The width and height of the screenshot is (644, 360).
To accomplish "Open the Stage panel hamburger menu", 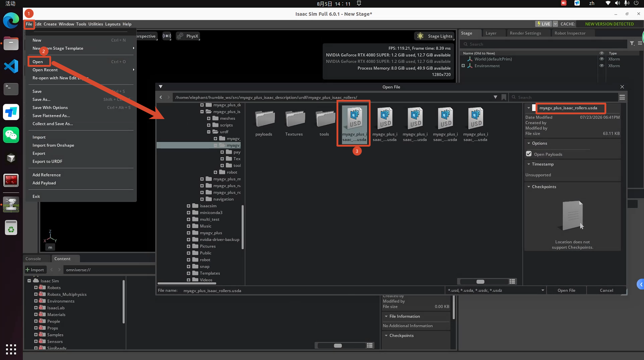I will pos(640,43).
